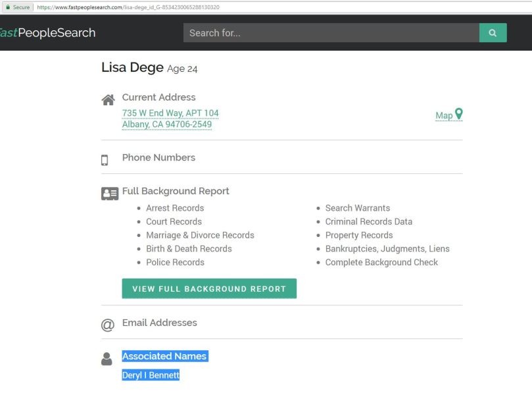Click the ID card background report icon
The image size is (532, 393).
click(x=109, y=194)
